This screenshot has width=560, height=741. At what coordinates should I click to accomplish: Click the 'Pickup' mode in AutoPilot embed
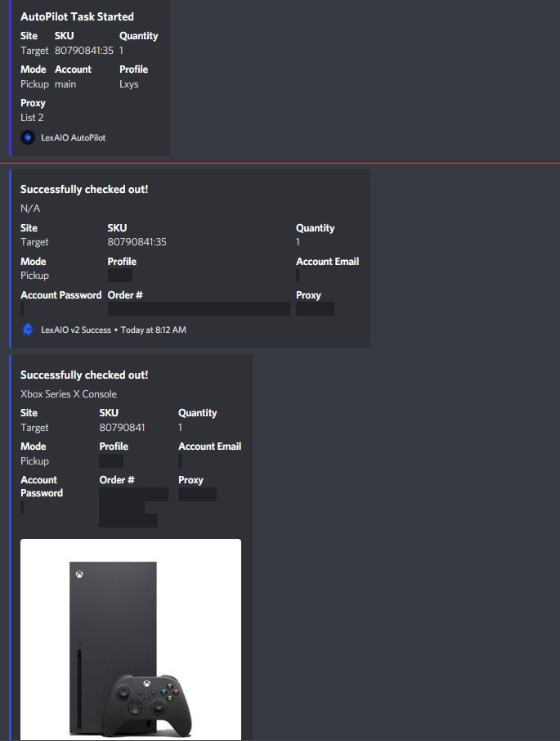coord(34,84)
